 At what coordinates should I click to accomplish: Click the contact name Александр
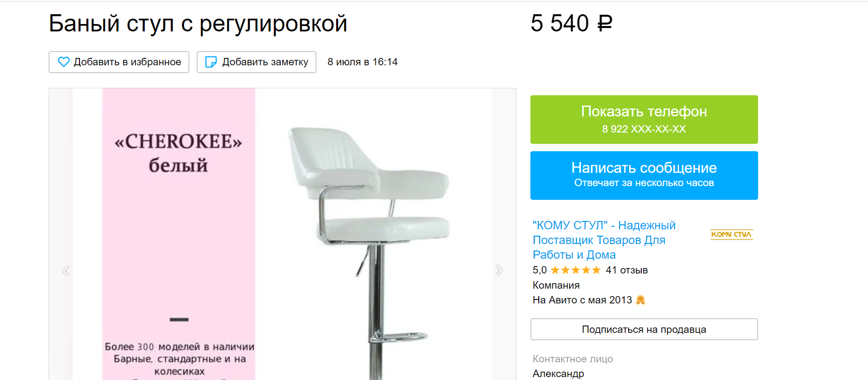(x=558, y=374)
